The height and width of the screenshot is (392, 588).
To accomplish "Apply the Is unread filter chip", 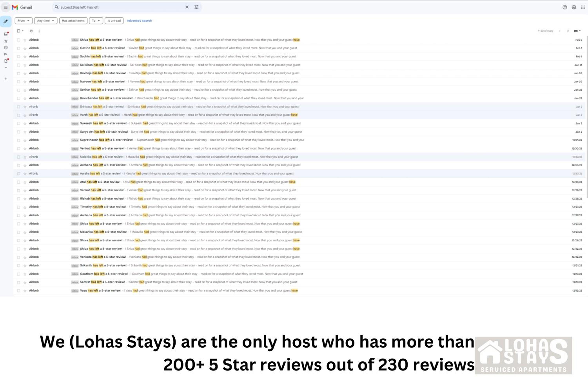I will (x=114, y=21).
